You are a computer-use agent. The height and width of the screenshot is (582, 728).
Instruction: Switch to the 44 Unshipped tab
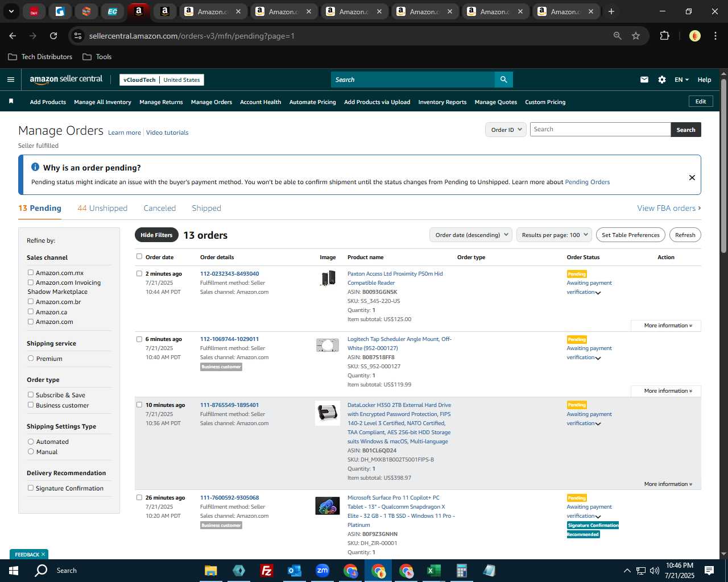coord(102,208)
